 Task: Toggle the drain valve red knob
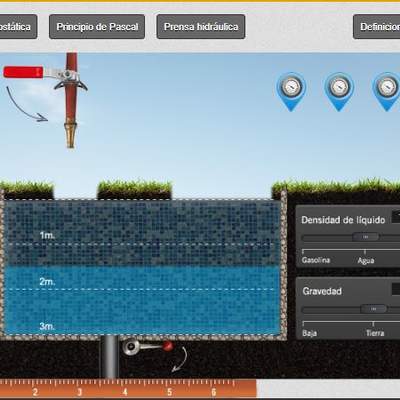tap(168, 346)
